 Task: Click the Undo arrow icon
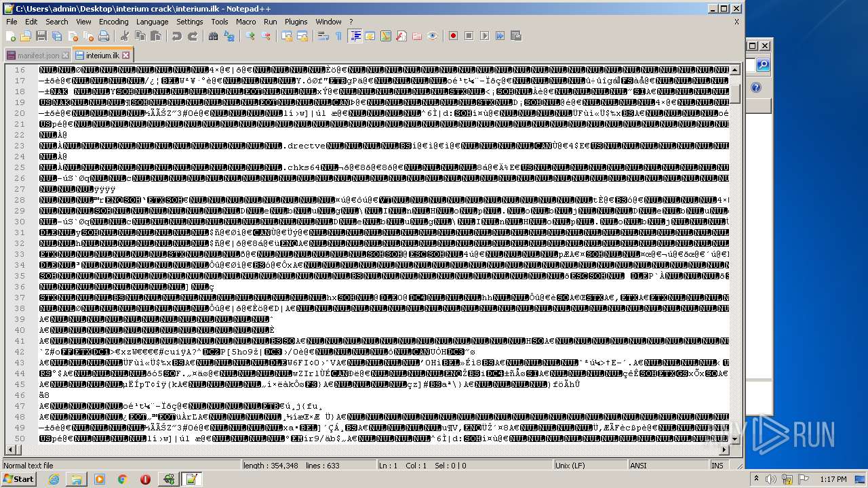pyautogui.click(x=176, y=36)
